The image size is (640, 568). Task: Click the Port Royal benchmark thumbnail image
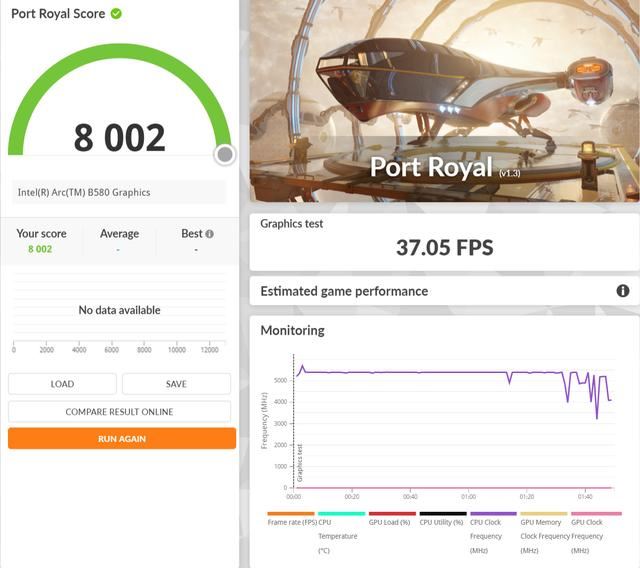[x=444, y=101]
